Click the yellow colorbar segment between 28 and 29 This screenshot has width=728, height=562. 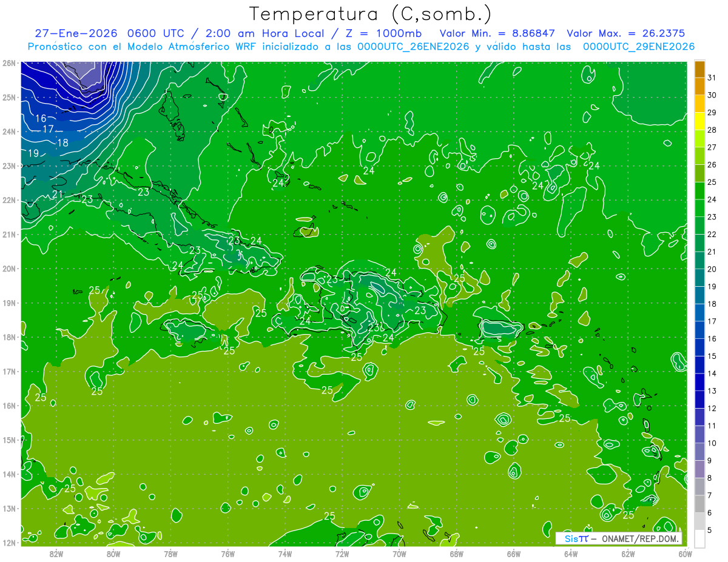(699, 121)
